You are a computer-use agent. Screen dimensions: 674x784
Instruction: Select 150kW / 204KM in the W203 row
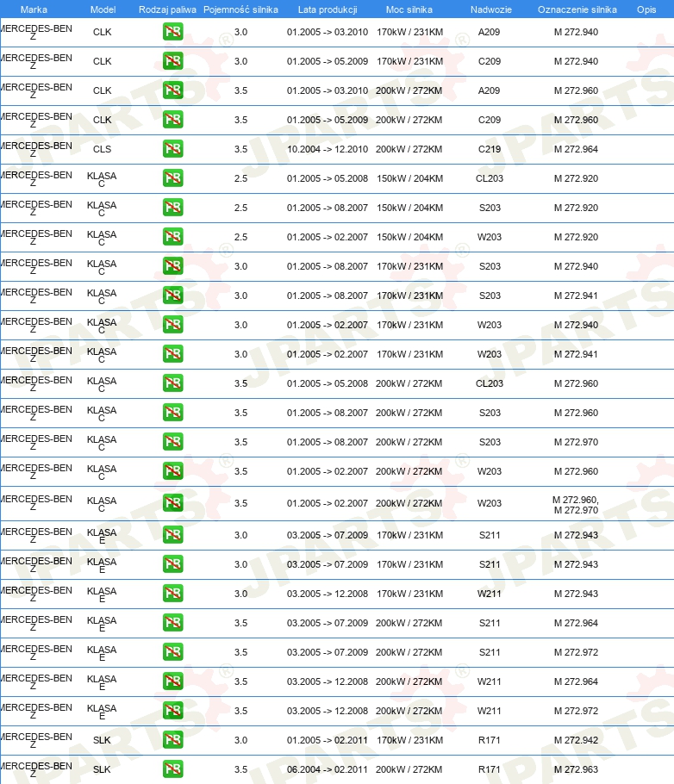[409, 237]
